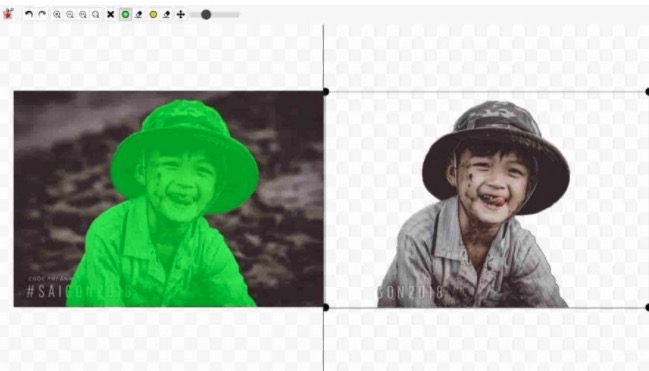Zoom in with the plus magnifier
This screenshot has width=649, height=371.
[57, 14]
